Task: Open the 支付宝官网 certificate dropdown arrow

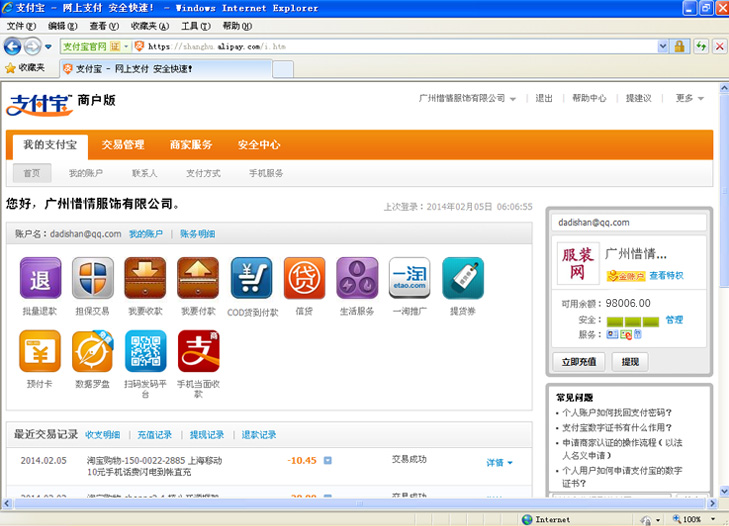Action: pyautogui.click(x=126, y=47)
